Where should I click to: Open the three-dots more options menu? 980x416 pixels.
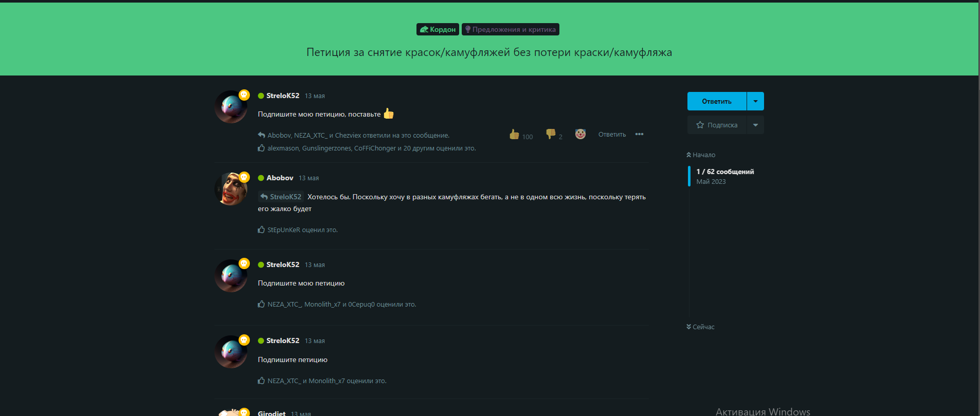point(639,134)
